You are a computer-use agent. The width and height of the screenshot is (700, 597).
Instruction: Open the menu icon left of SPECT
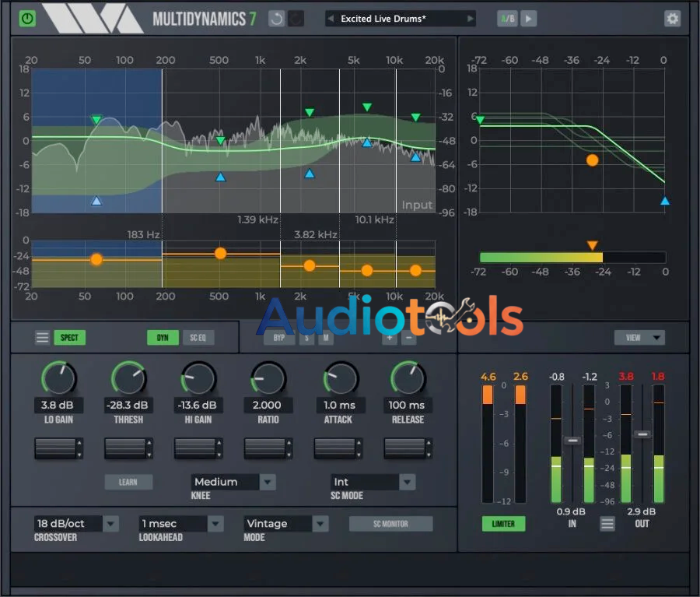42,337
